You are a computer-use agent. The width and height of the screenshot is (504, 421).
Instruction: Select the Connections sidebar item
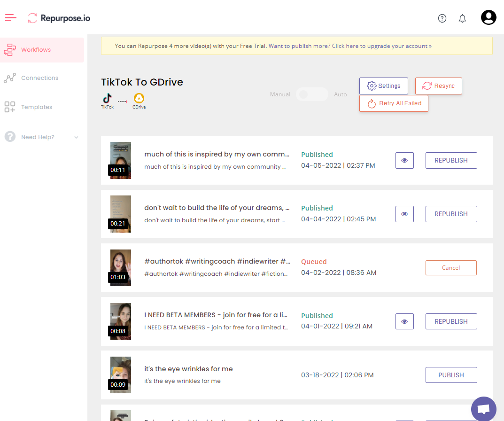click(39, 78)
